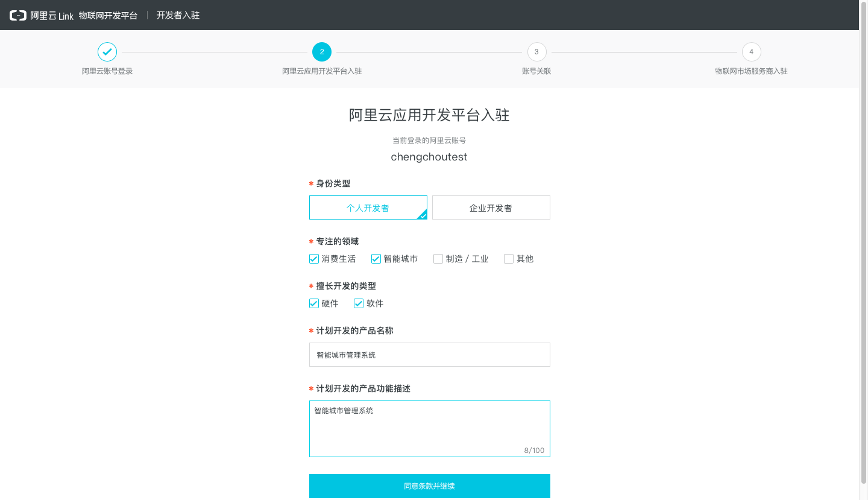Check the 制造 / 工业 checkbox

438,259
